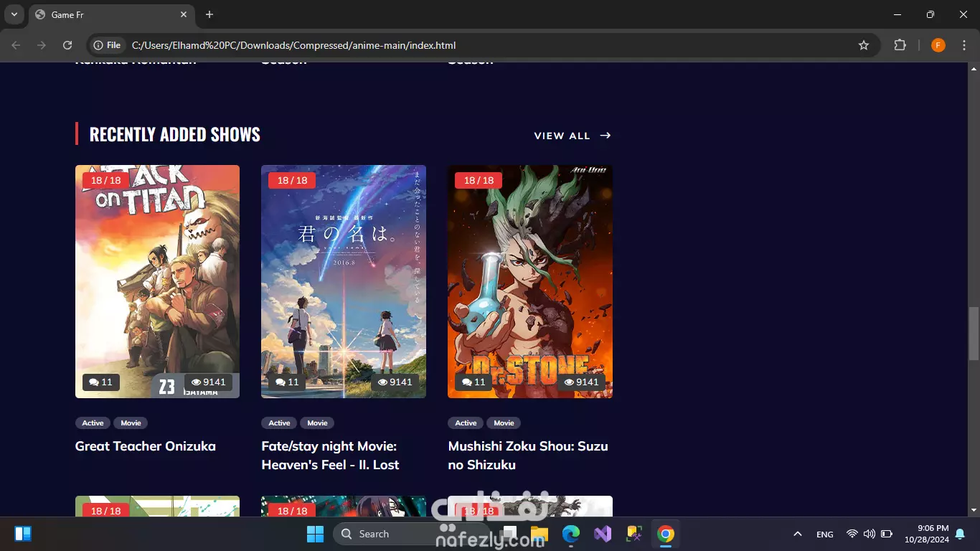The height and width of the screenshot is (551, 980).
Task: Show hidden system tray icons
Action: point(797,534)
